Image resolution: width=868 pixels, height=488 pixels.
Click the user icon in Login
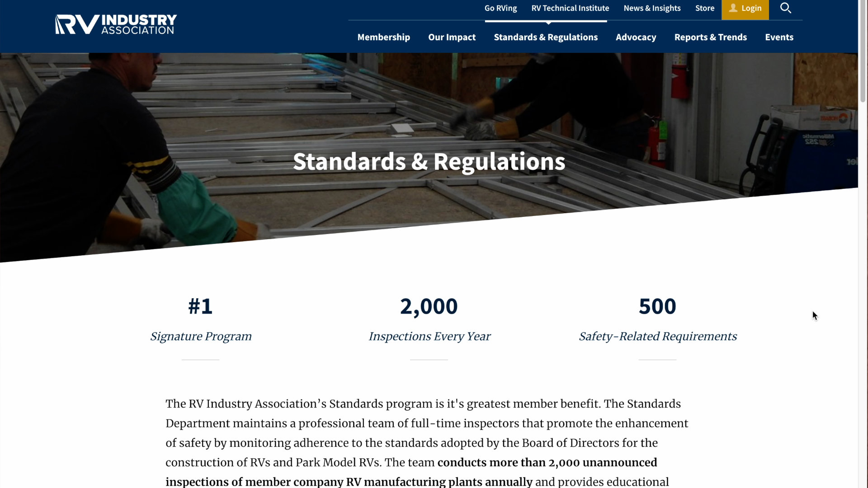733,8
